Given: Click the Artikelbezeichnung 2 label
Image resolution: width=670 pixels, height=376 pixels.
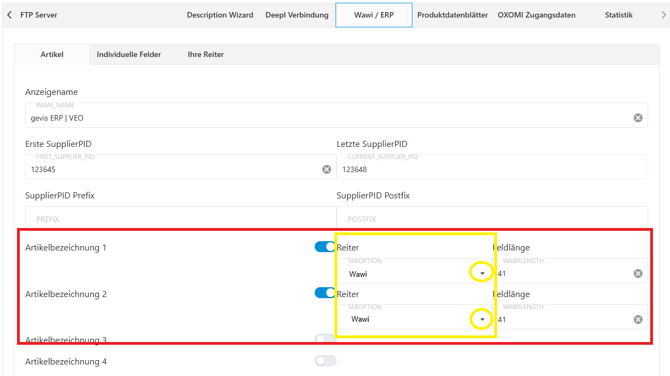Looking at the screenshot, I should (x=66, y=294).
